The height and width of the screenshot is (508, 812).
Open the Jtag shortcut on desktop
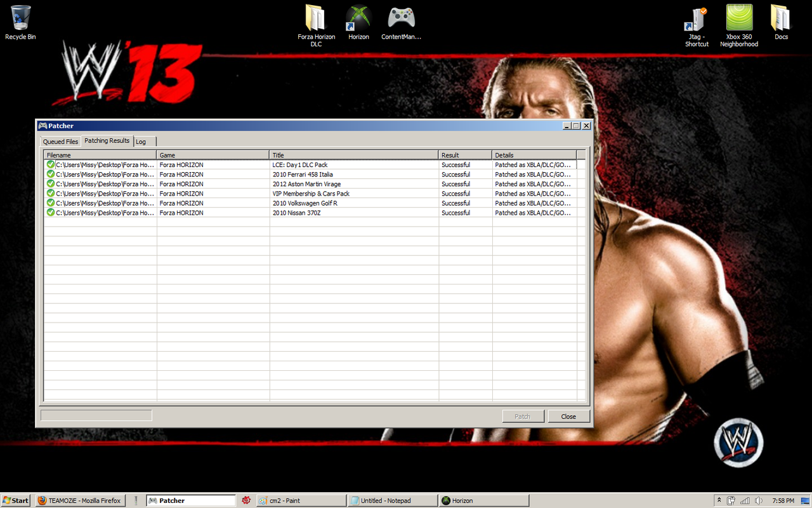(697, 19)
